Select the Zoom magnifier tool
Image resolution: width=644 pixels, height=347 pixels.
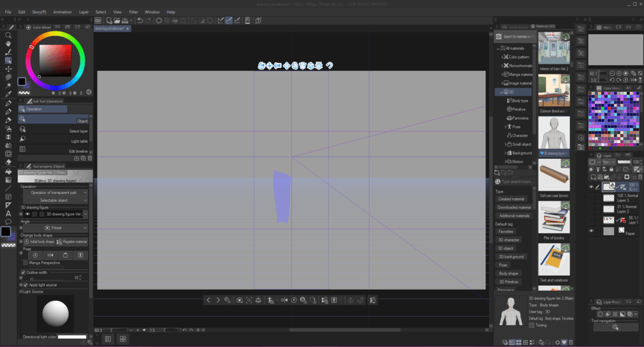pos(8,36)
